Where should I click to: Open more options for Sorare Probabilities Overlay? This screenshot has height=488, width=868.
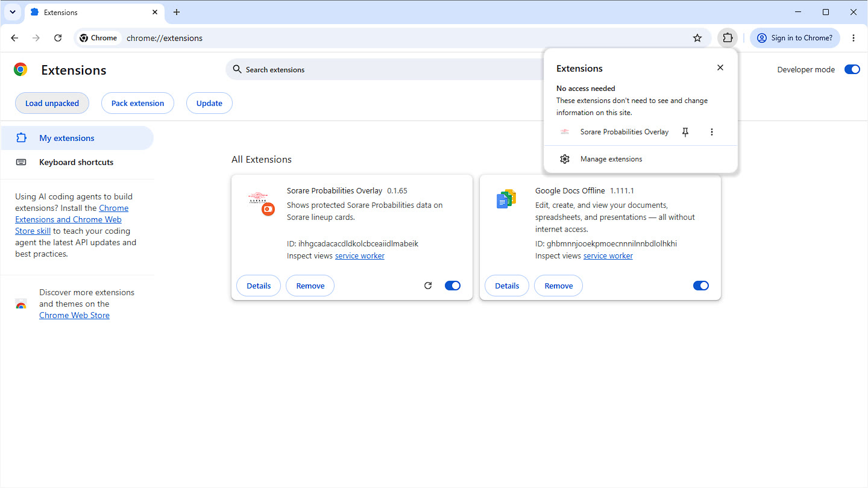(712, 132)
